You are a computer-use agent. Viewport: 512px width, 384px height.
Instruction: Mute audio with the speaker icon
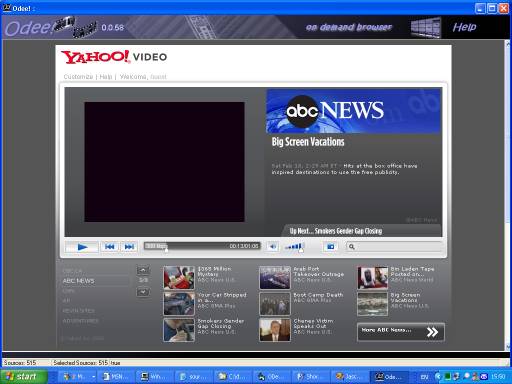(x=273, y=247)
